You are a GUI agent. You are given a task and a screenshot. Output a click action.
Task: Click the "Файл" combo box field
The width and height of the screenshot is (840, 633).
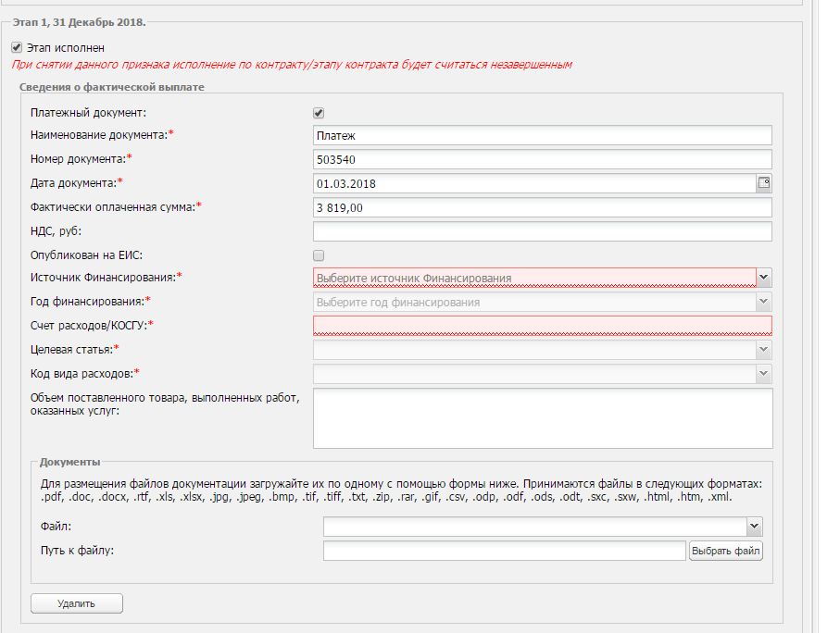click(x=534, y=527)
